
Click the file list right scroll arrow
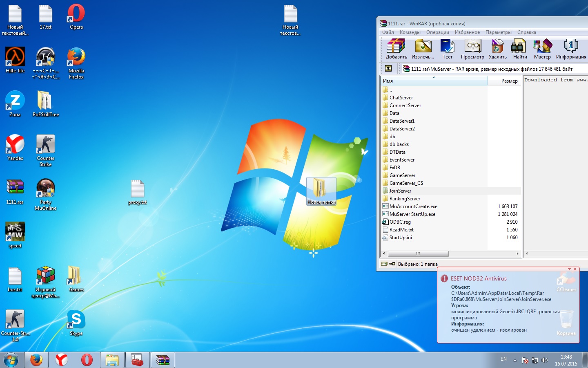517,254
